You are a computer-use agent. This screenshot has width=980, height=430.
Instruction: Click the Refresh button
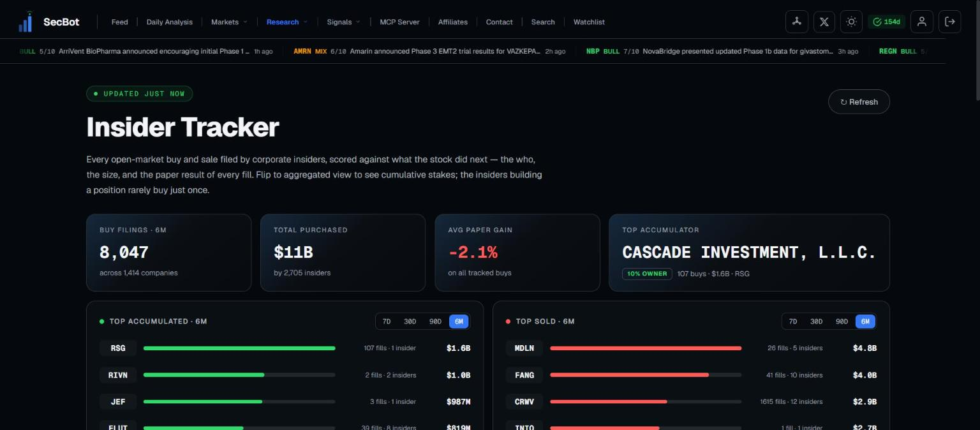pyautogui.click(x=859, y=101)
